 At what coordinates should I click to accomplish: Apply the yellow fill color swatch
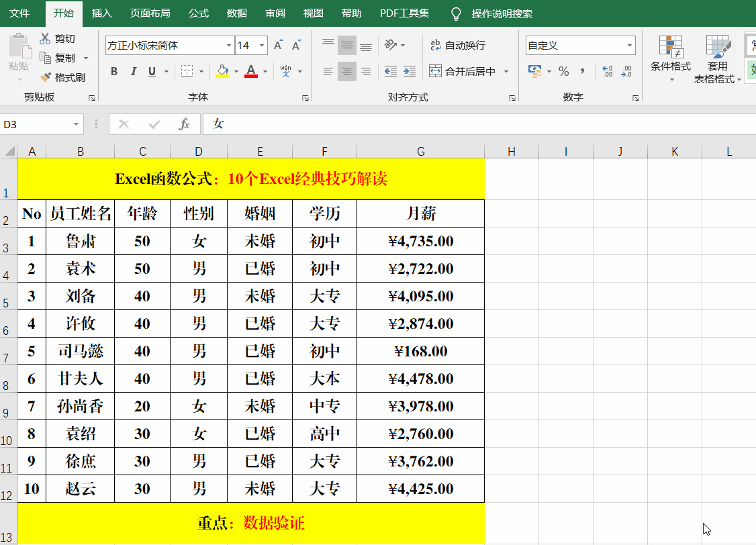pyautogui.click(x=222, y=71)
